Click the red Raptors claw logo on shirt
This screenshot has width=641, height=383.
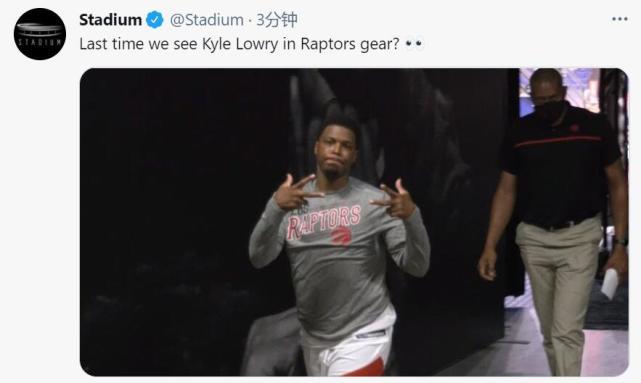341,236
